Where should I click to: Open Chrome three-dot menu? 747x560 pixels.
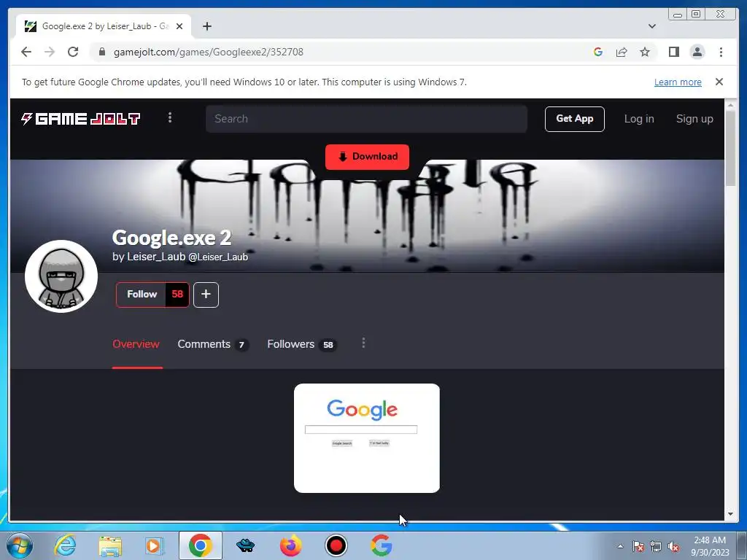tap(721, 52)
